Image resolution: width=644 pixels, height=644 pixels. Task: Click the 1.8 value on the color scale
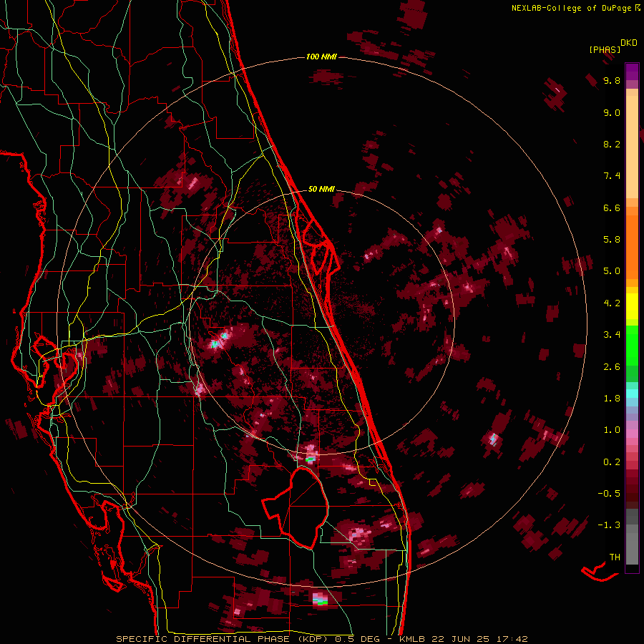pos(612,399)
